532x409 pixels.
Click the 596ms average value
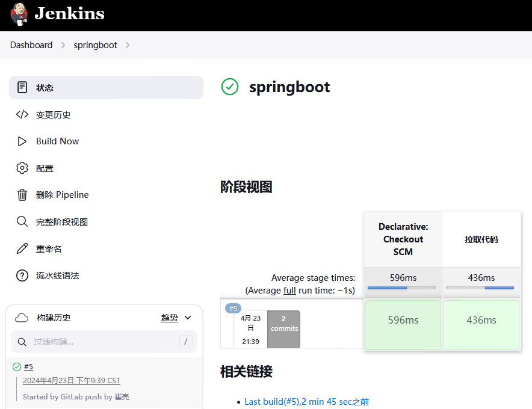tap(403, 278)
